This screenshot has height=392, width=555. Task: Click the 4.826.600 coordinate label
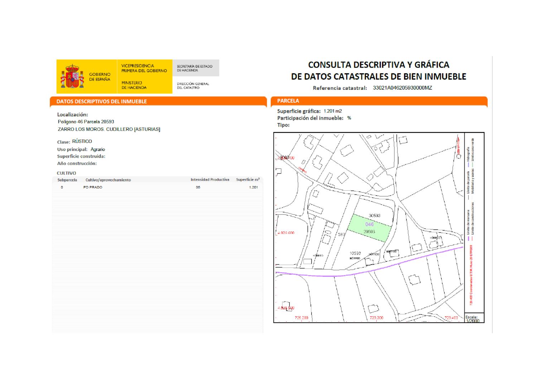click(x=286, y=233)
